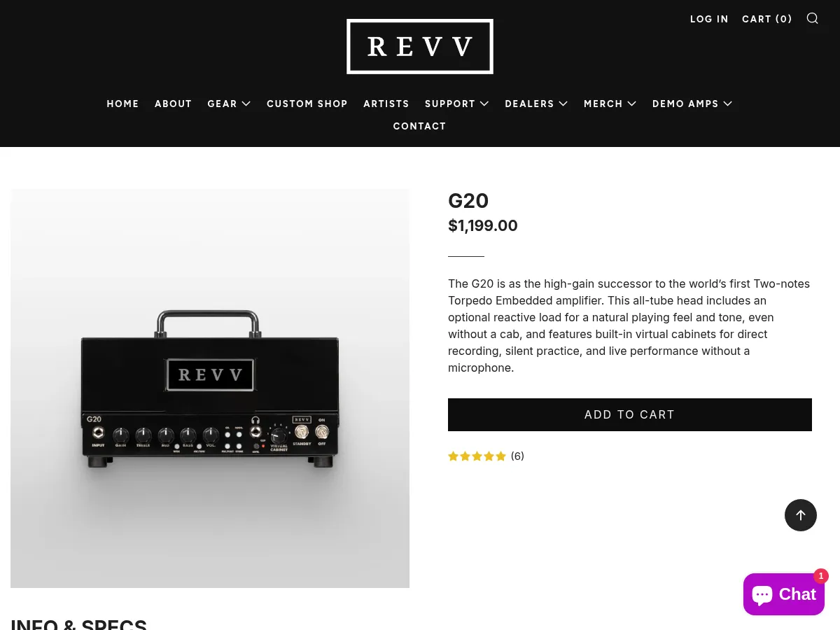The image size is (840, 630).
Task: Select the ARTISTS navigation item
Action: [386, 104]
